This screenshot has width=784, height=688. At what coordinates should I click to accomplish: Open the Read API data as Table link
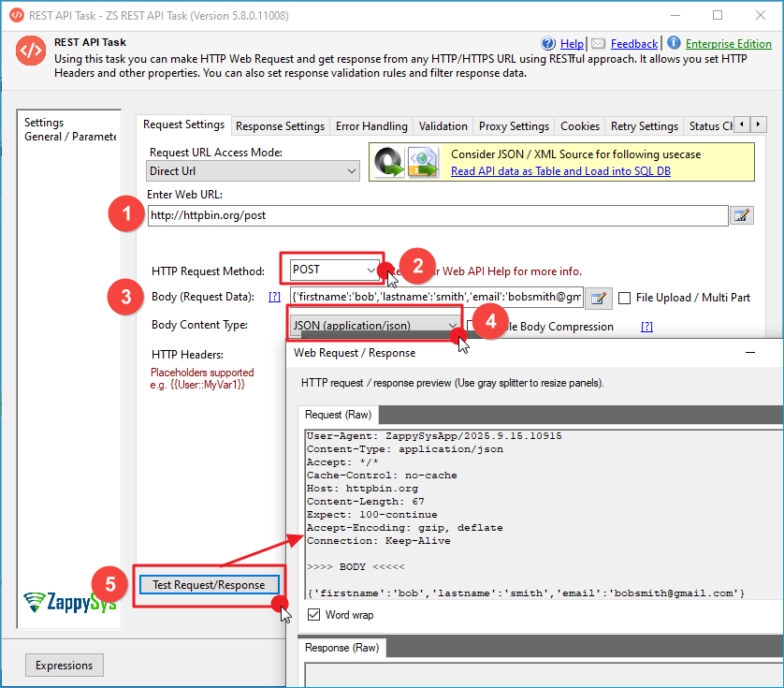(x=560, y=171)
